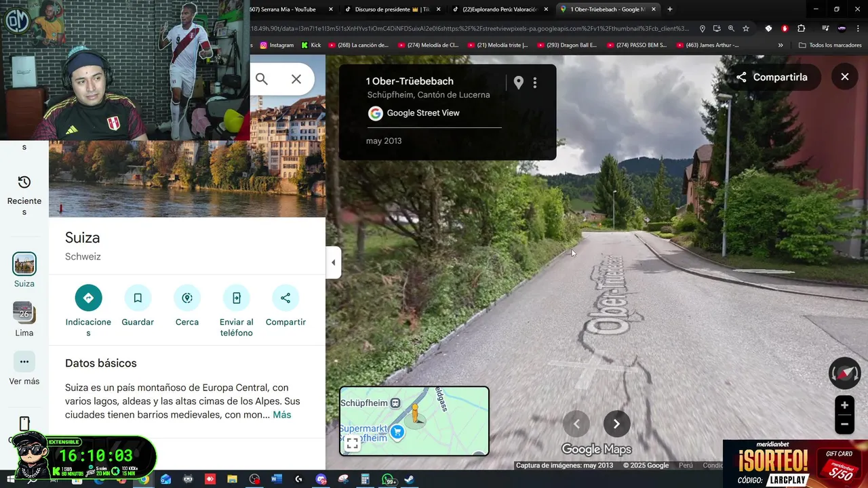Click the may 2013 capture date
This screenshot has height=488, width=868.
[x=384, y=141]
